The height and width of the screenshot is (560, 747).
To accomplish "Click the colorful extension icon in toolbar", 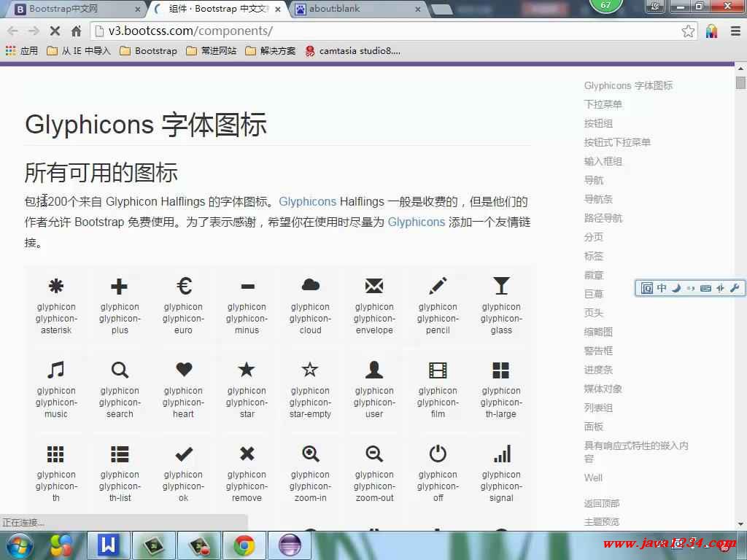I will point(712,31).
